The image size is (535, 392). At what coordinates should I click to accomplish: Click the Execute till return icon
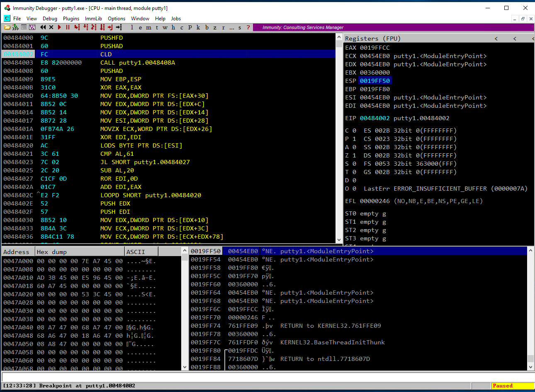110,27
